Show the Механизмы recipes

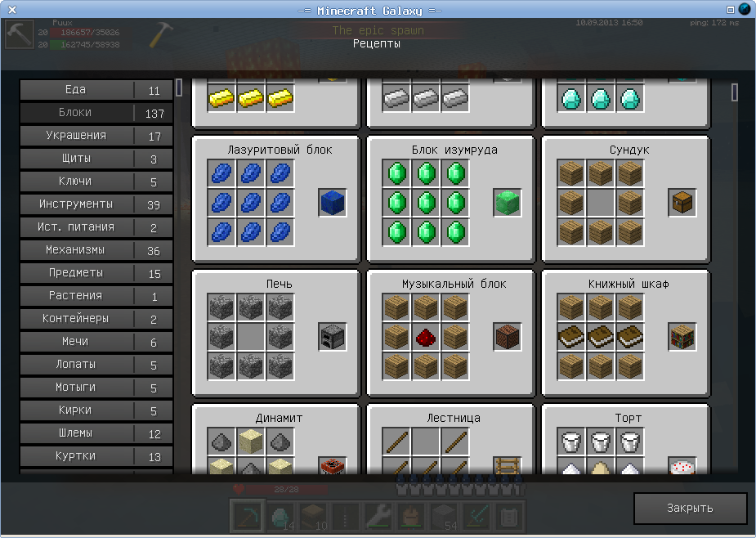[x=96, y=250]
